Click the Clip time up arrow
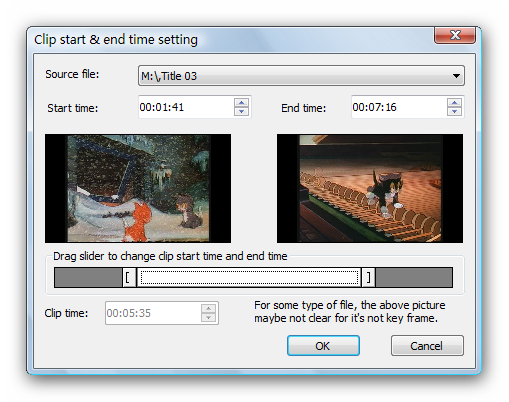This screenshot has width=509, height=402. [208, 308]
